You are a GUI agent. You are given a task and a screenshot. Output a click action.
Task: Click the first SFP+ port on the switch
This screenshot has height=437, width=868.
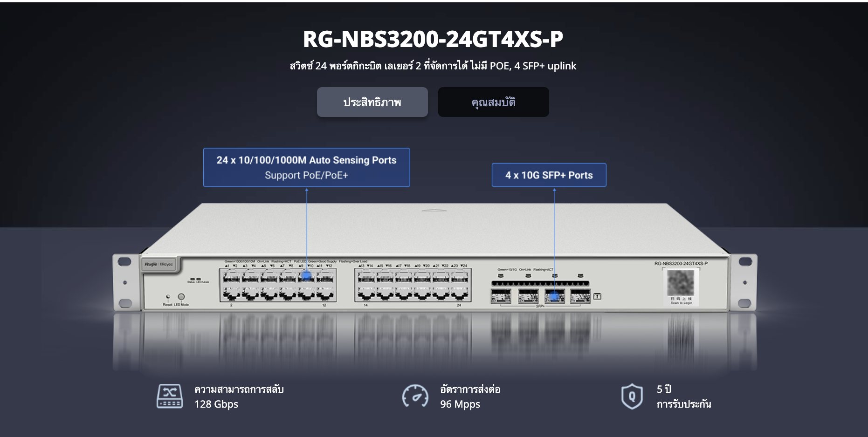point(501,296)
